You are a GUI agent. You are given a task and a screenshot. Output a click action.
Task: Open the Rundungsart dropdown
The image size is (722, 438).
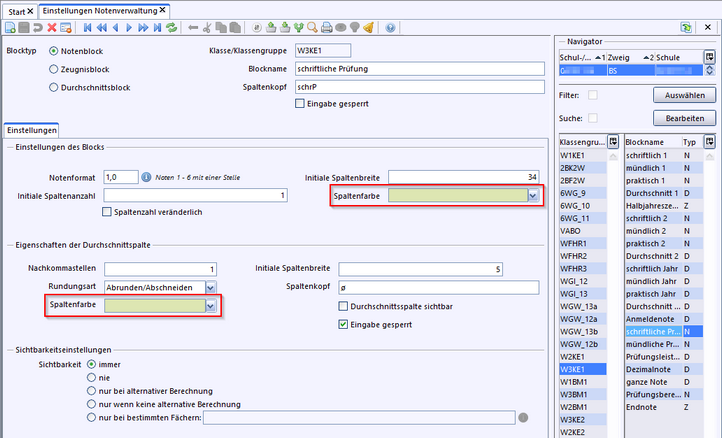coord(209,287)
